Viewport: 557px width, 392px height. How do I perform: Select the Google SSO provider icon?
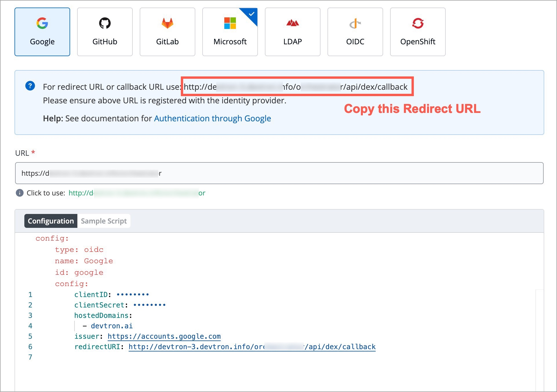click(42, 23)
